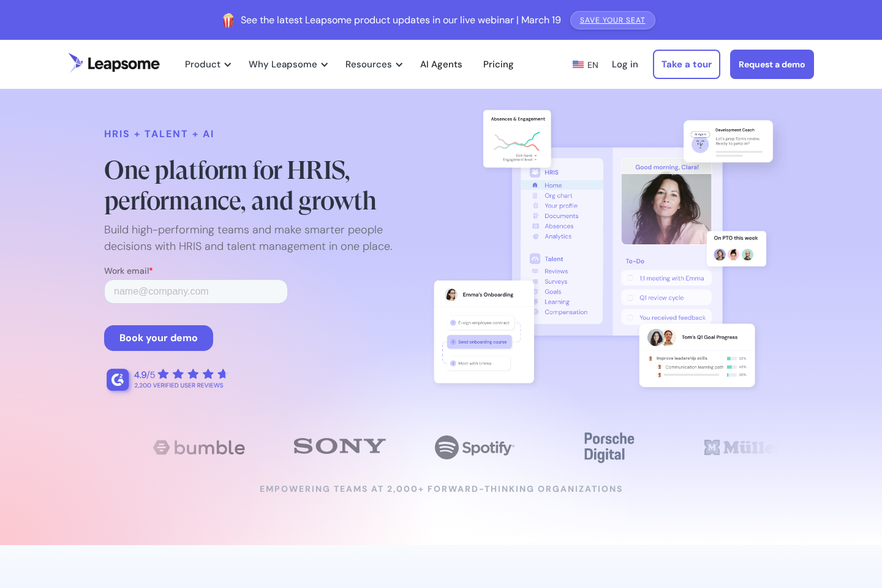Click the Absences & Engagement chart card
The image size is (882, 588).
pos(517,139)
